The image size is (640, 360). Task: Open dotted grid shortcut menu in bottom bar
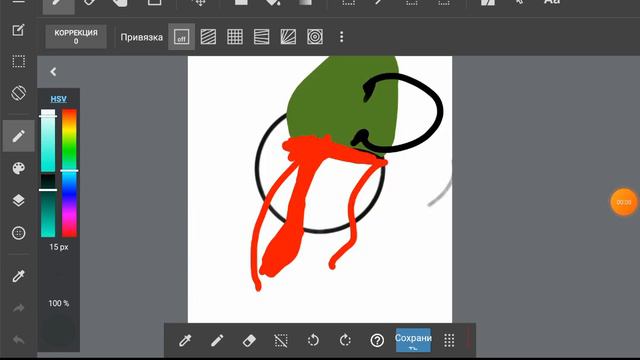[449, 340]
